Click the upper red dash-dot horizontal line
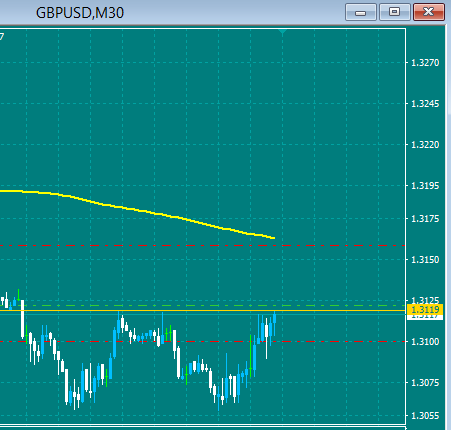451x430 pixels. pos(202,246)
